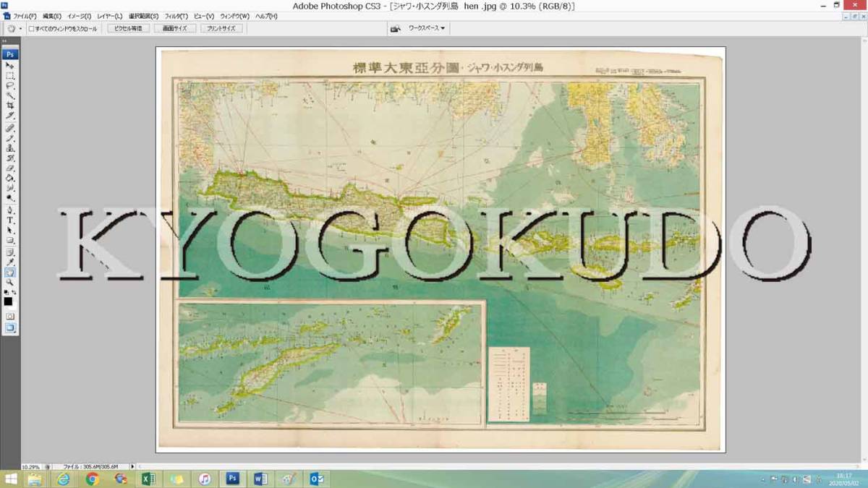Open the ウィンドウ(W) menu
The width and height of the screenshot is (868, 488).
234,16
